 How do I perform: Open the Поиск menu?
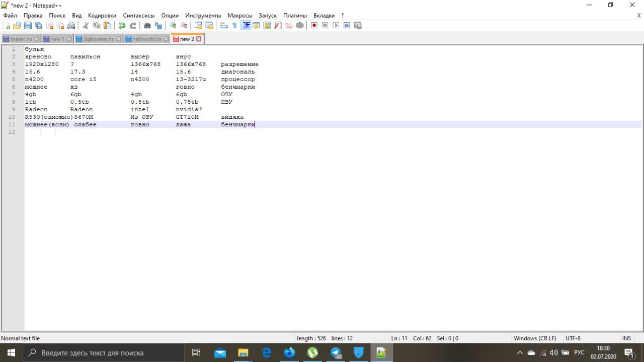(57, 16)
